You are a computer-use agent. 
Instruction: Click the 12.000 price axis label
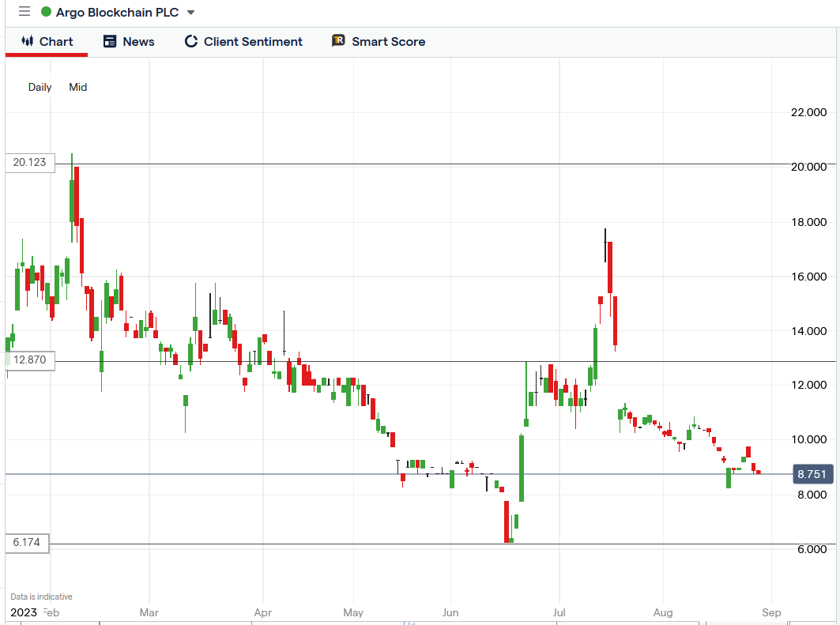click(x=809, y=385)
